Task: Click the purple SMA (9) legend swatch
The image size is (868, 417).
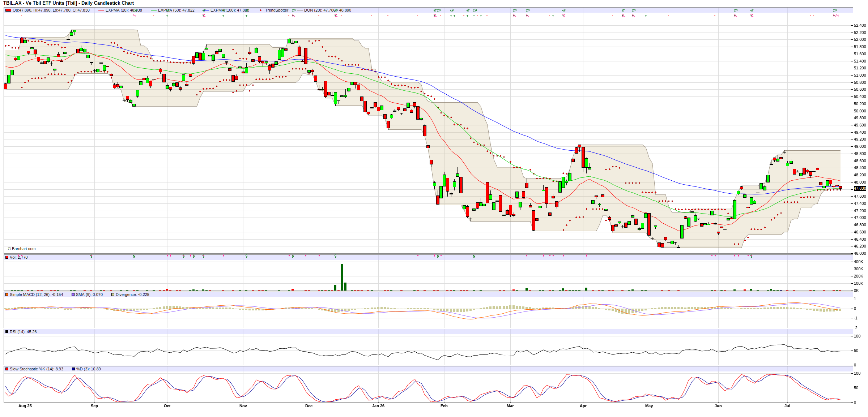Action: click(x=73, y=295)
